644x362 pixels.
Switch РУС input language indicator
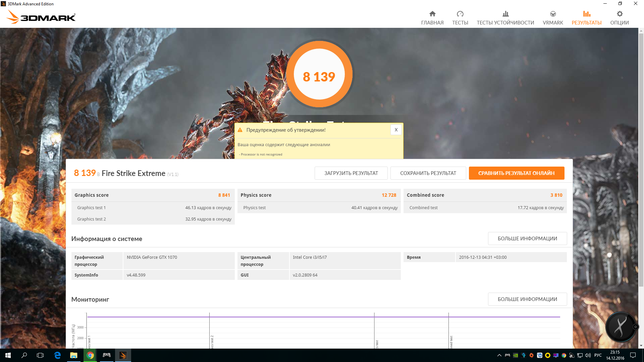[x=598, y=355]
